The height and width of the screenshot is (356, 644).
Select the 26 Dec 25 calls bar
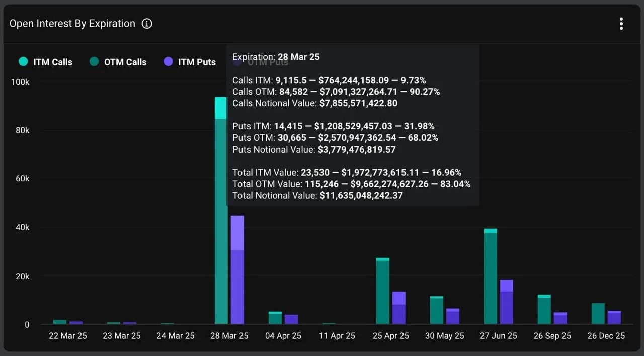point(598,313)
